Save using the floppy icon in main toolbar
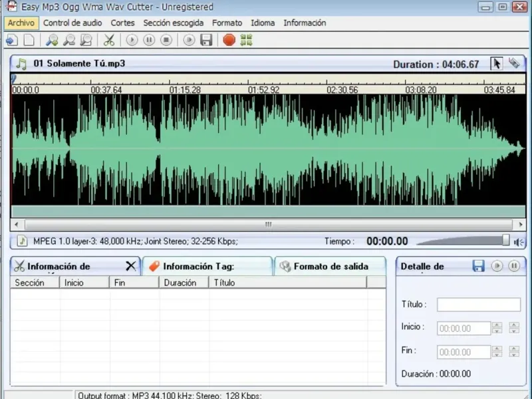The width and height of the screenshot is (532, 399). coord(206,40)
